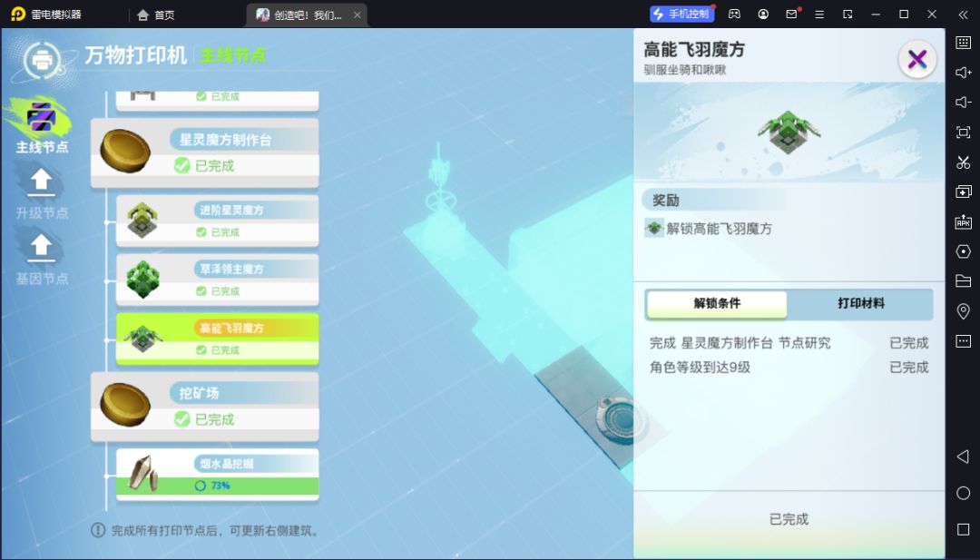Collapse the right toolbar with double chevron

963,14
